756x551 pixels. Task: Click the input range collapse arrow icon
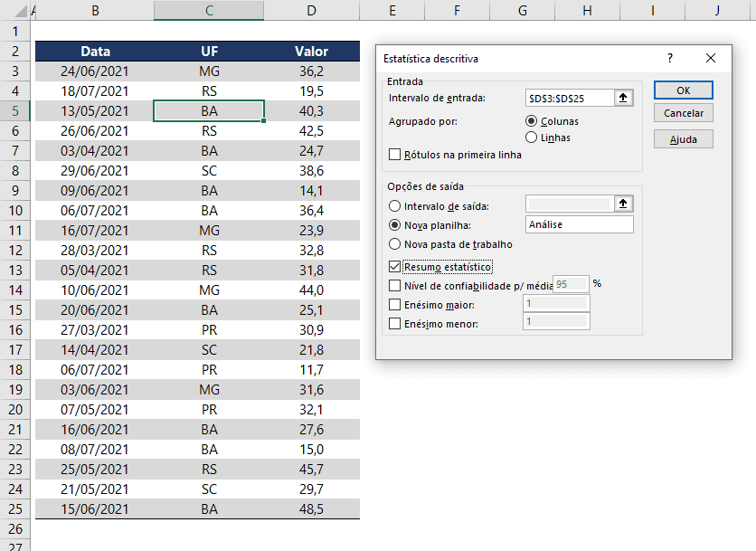tap(623, 98)
